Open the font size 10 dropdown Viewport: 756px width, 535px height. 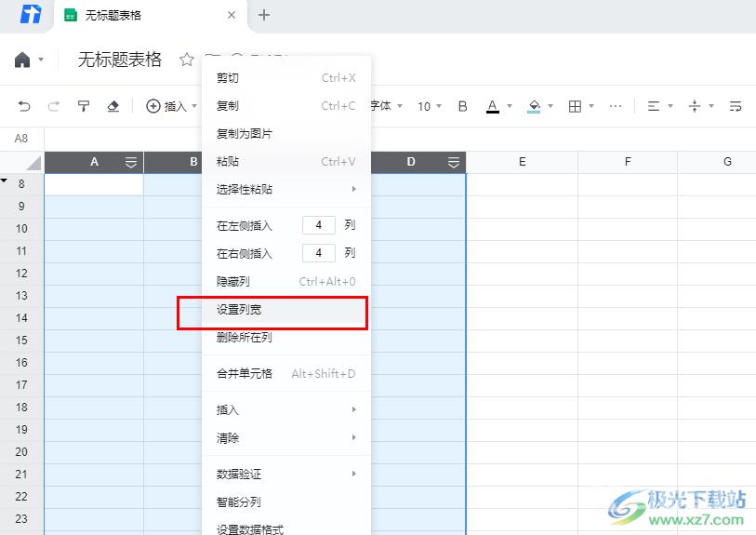pos(429,106)
